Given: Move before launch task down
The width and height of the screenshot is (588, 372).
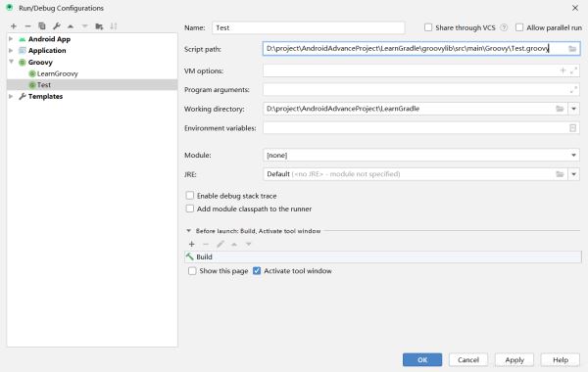Looking at the screenshot, I should [248, 245].
